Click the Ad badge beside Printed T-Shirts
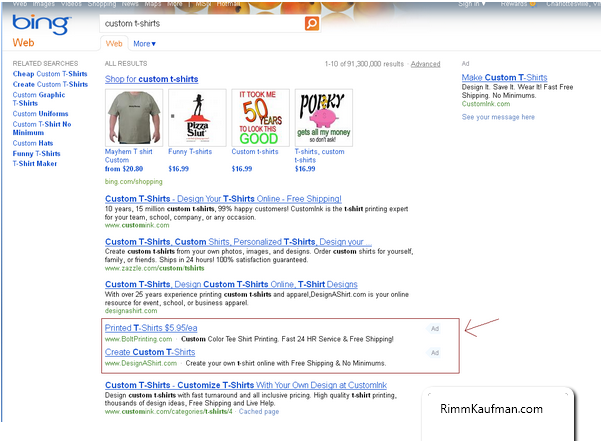Image resolution: width=606 pixels, height=441 pixels. (x=434, y=328)
